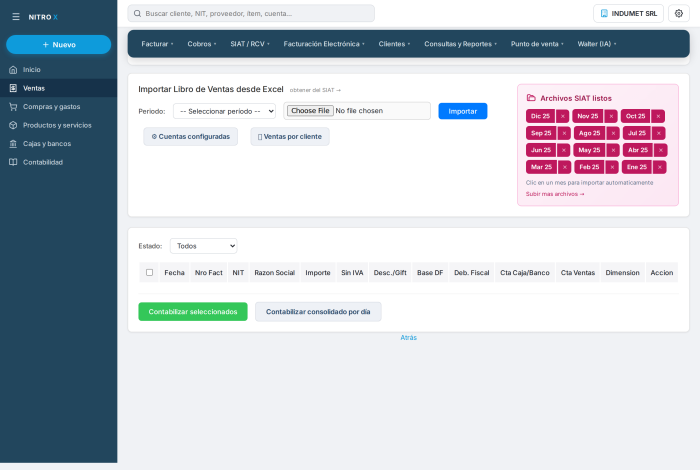
Task: Click the Razon Social column header
Action: (275, 273)
